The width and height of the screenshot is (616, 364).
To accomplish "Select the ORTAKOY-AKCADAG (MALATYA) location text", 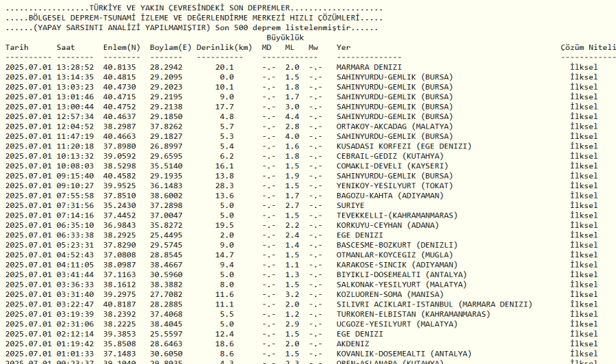I will coord(394,127).
